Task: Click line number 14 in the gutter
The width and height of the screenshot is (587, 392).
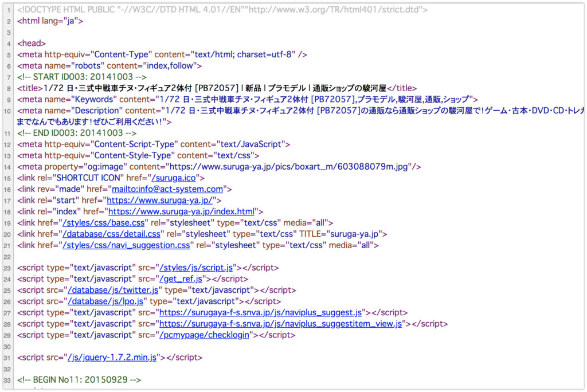Action: click(x=7, y=167)
